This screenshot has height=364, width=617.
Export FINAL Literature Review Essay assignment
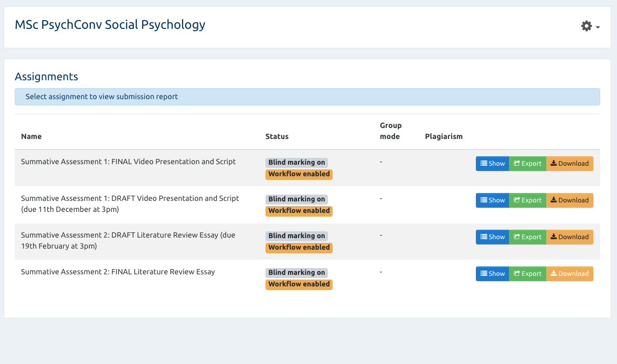[x=527, y=274]
